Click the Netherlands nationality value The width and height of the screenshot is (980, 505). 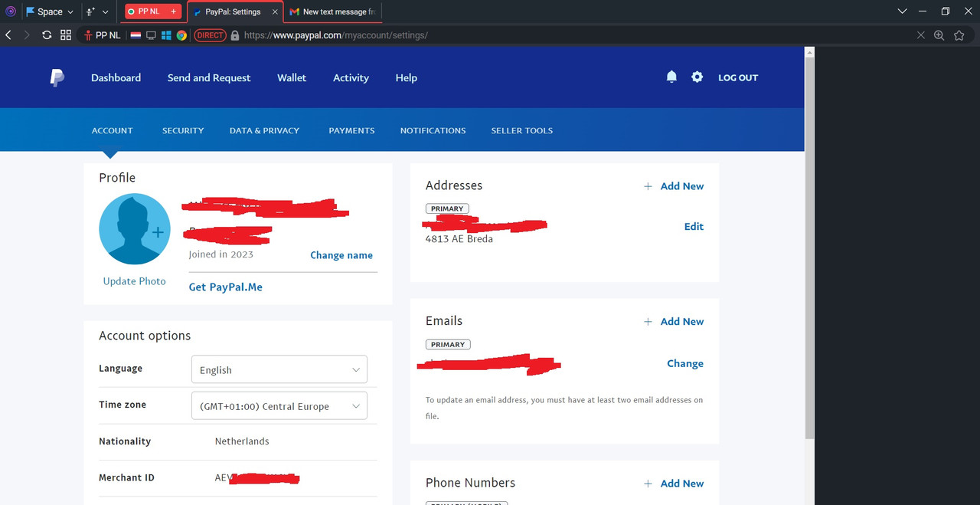click(242, 441)
